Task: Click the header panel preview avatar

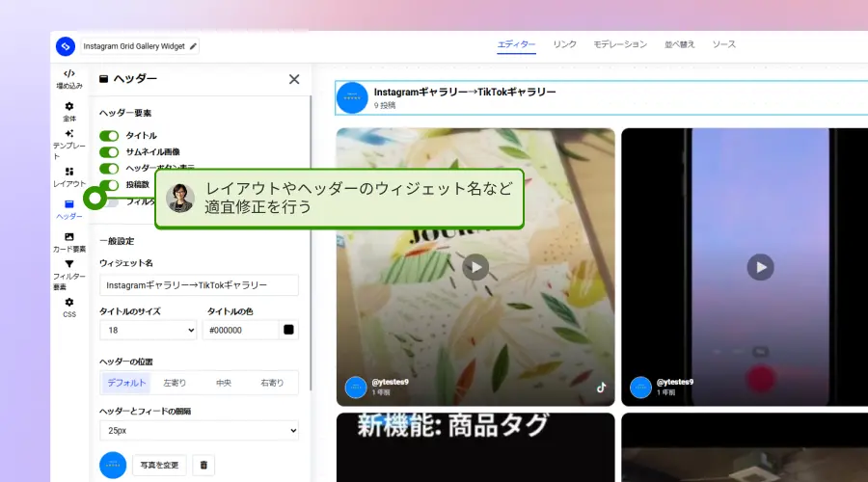Action: (113, 466)
